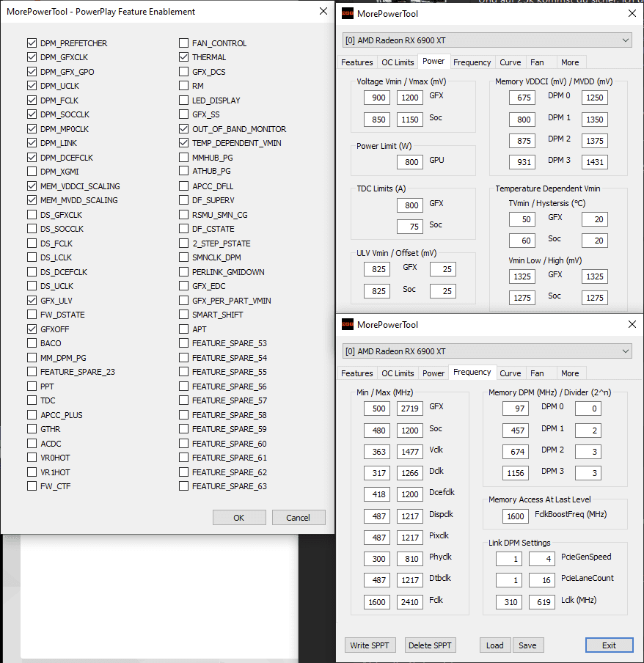Open More tab in lower window
The height and width of the screenshot is (663, 644).
click(x=570, y=373)
